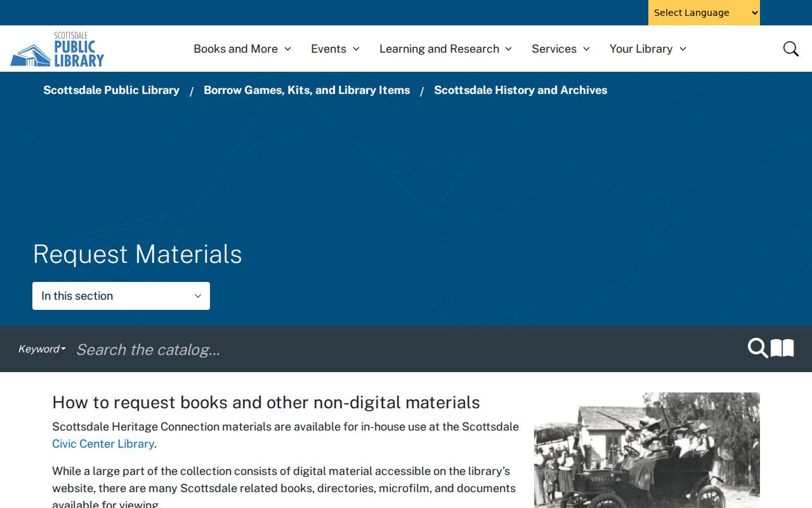Open the Keyword search type dropdown
The height and width of the screenshot is (508, 812).
[42, 349]
